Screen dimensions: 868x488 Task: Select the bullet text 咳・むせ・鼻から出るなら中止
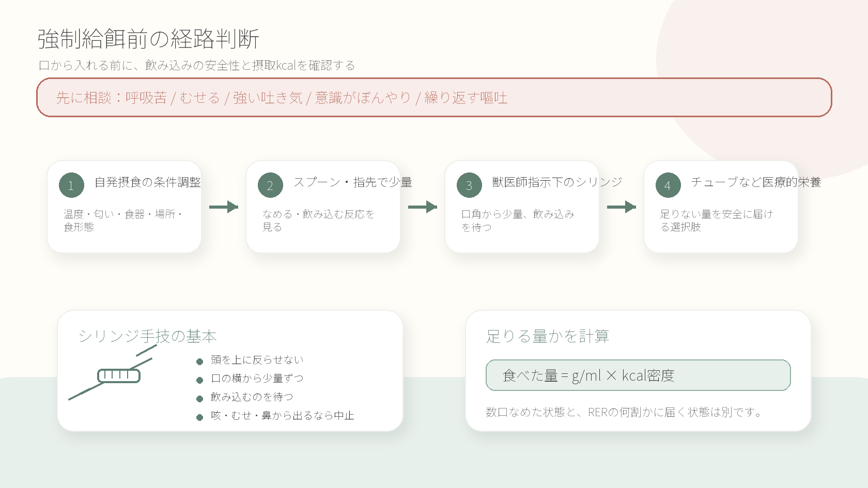[283, 416]
